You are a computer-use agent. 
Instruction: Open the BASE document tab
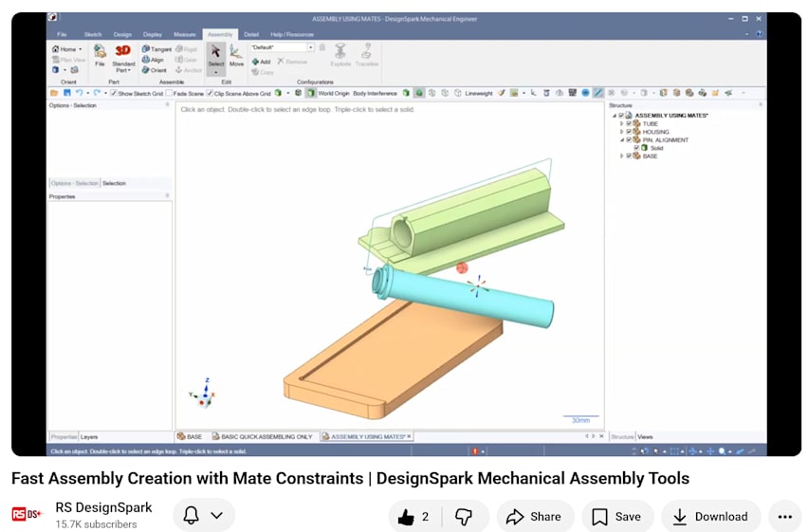click(191, 436)
